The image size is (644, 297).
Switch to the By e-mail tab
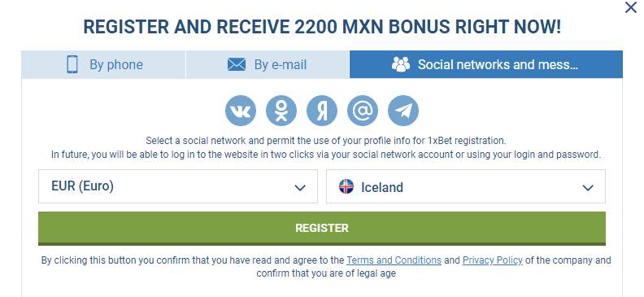pyautogui.click(x=268, y=64)
